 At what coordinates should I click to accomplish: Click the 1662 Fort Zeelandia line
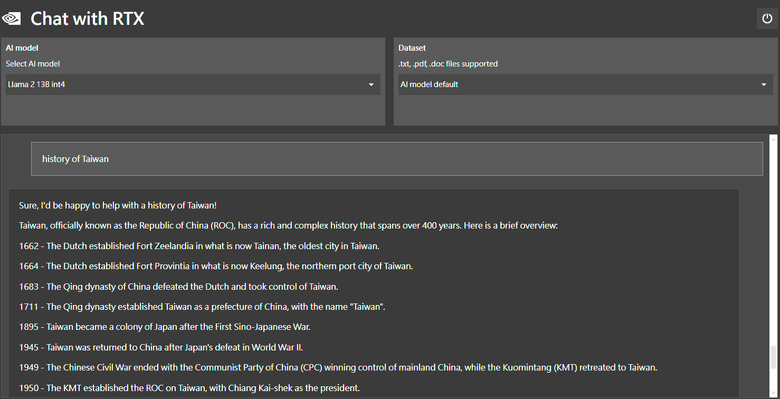(199, 246)
